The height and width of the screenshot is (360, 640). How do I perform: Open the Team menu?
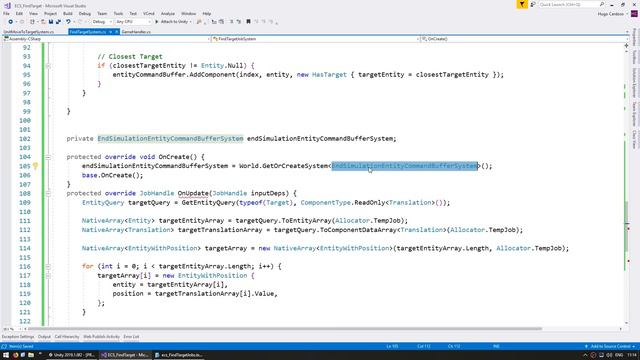coord(102,13)
